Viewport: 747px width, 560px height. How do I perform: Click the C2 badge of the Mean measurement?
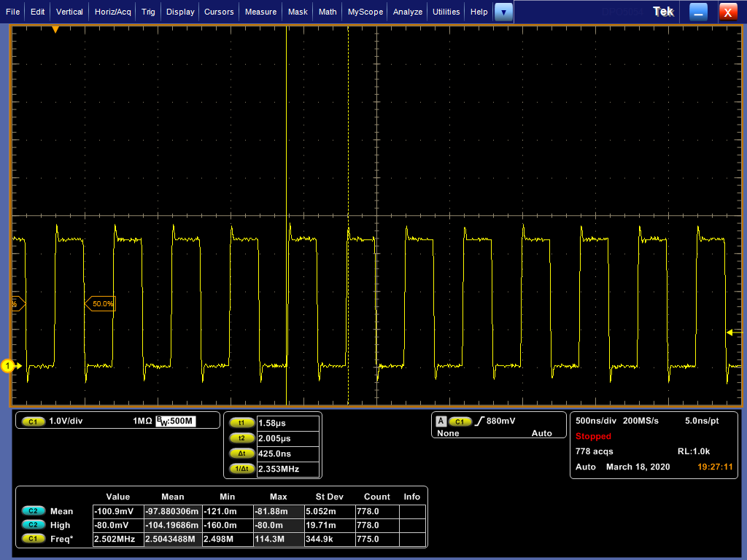33,511
